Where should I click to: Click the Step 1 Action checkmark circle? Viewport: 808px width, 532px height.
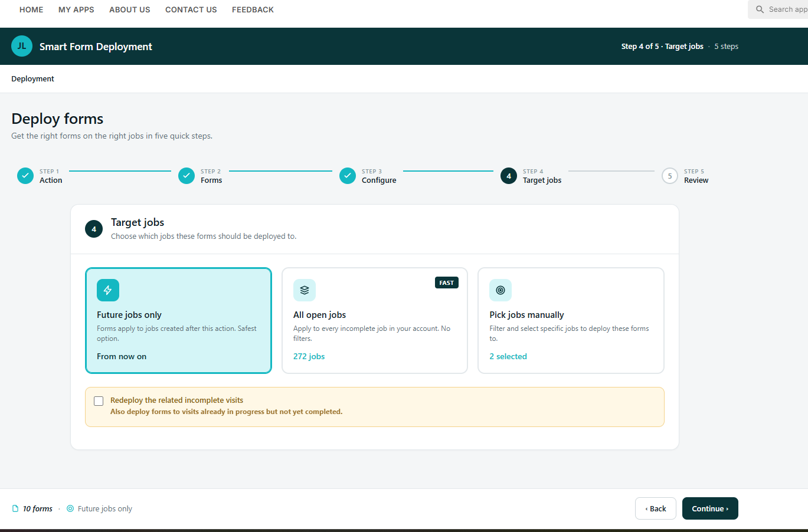[25, 176]
